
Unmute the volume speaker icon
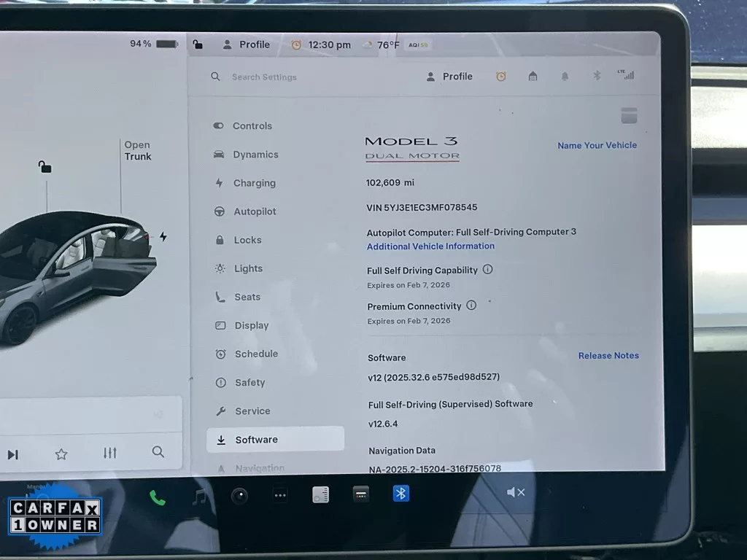515,492
